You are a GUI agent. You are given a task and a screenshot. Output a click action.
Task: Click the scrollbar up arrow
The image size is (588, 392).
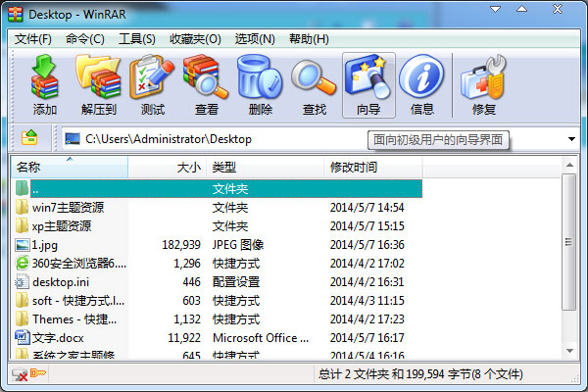pos(570,165)
